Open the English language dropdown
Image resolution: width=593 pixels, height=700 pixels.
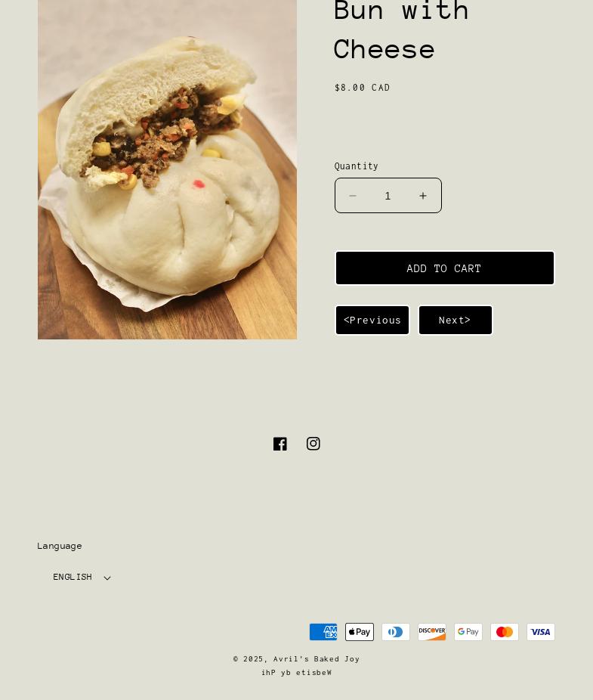point(82,578)
